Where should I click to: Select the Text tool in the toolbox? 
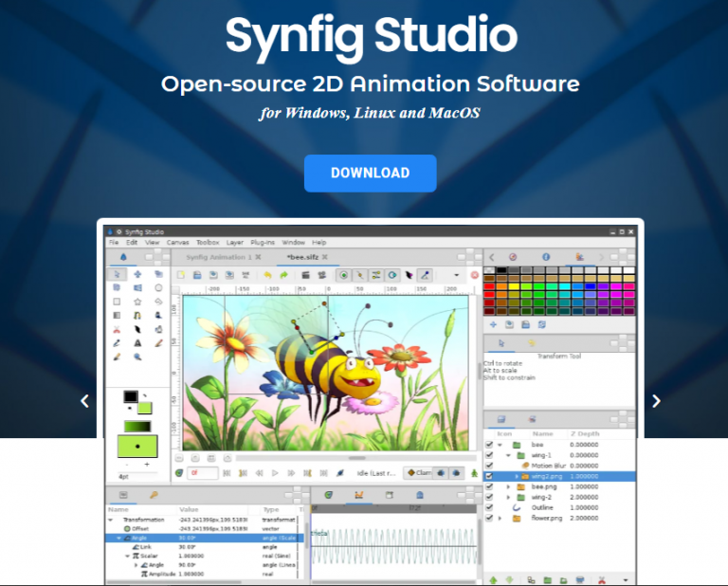(137, 341)
